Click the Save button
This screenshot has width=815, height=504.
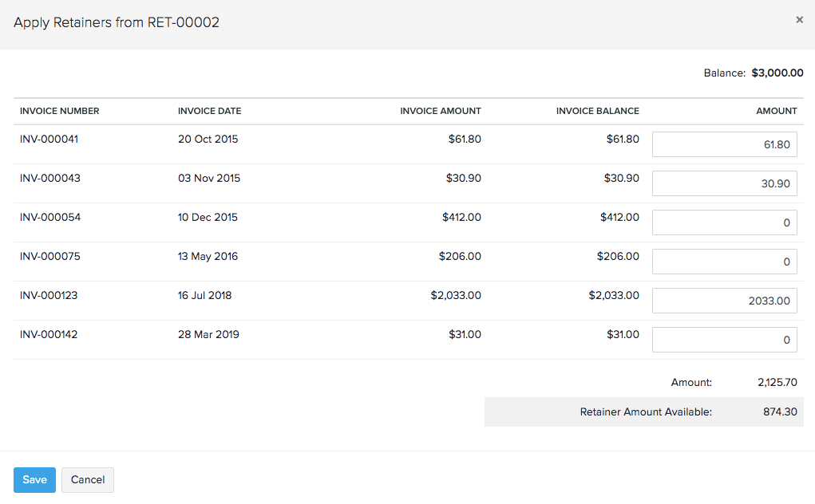(34, 479)
